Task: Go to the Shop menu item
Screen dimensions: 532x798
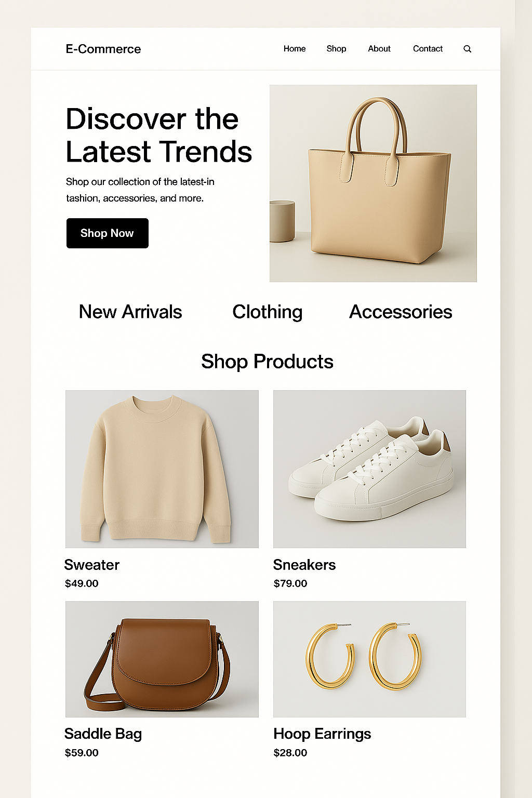Action: tap(336, 48)
